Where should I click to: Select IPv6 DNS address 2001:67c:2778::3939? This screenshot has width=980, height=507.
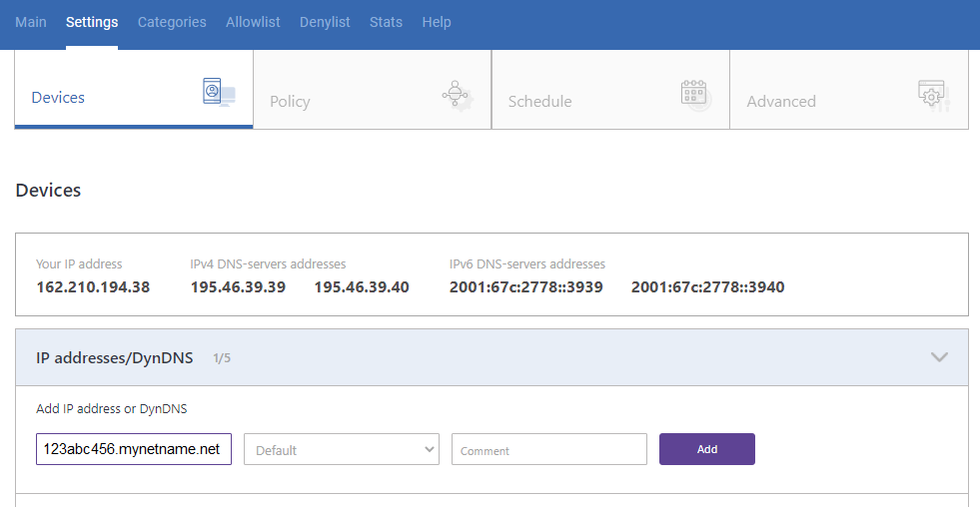click(x=526, y=287)
